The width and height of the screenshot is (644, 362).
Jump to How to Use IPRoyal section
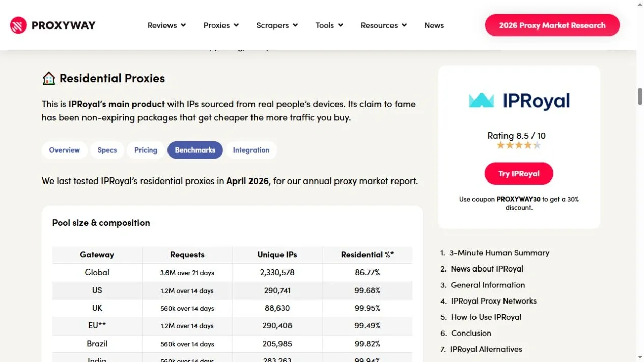(486, 317)
